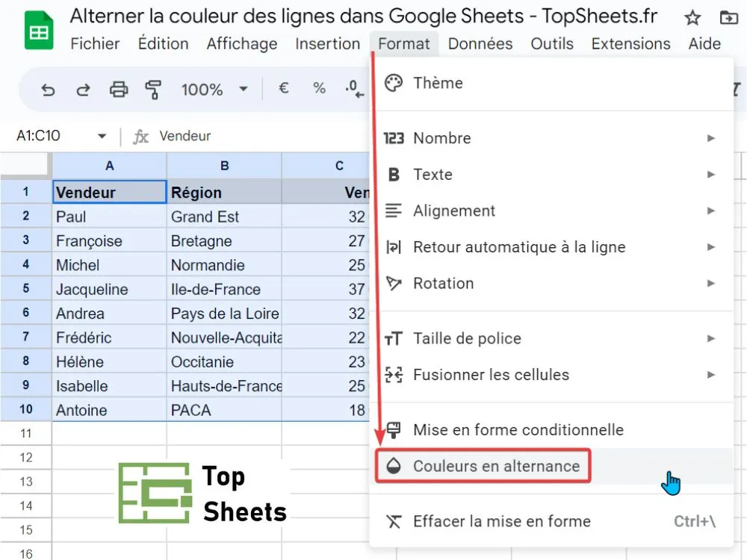Click the cell containing Françoise
Image resolution: width=747 pixels, height=560 pixels.
pos(110,240)
